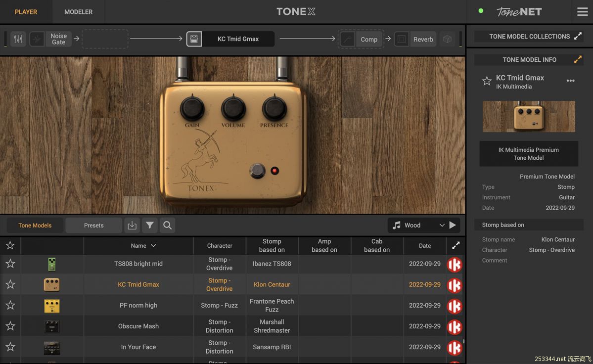Click the music note icon beside Wood

[x=396, y=226]
